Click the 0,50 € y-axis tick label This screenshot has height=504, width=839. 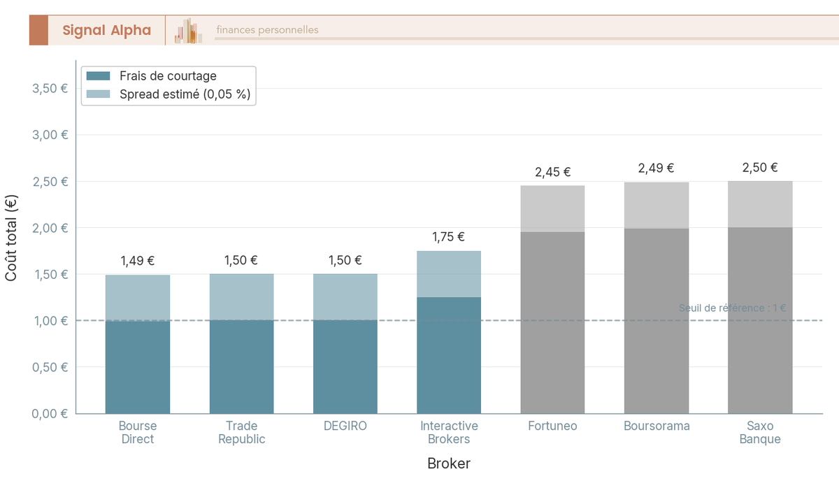tap(50, 367)
